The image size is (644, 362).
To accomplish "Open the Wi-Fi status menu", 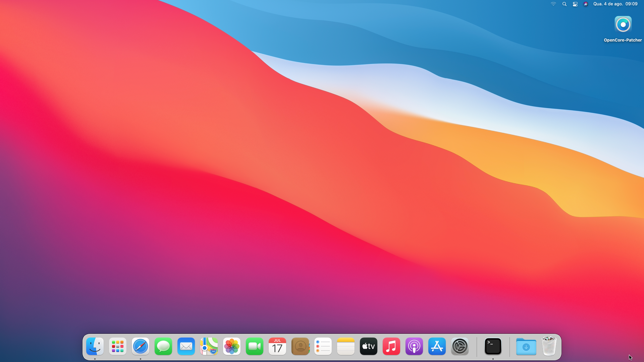I will point(553,4).
